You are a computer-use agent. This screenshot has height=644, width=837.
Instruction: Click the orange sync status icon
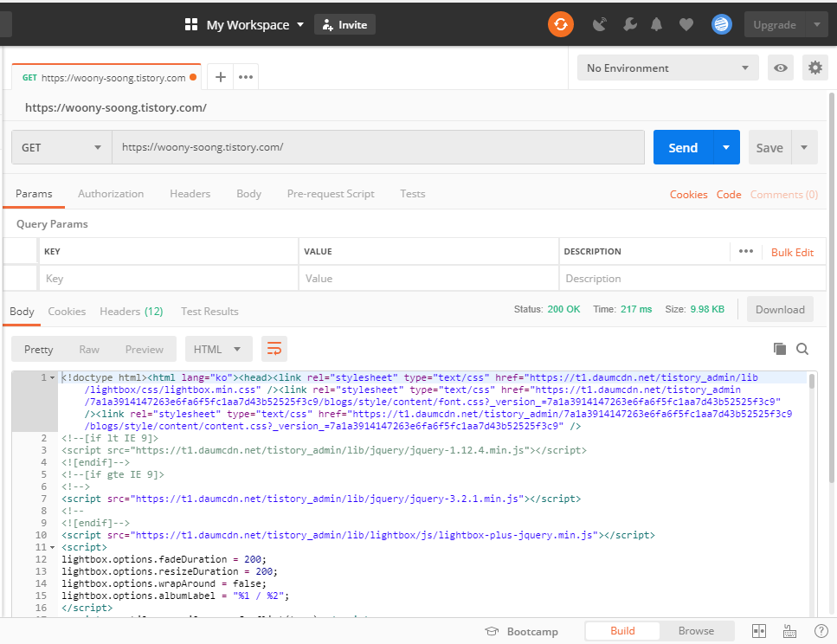[x=561, y=24]
